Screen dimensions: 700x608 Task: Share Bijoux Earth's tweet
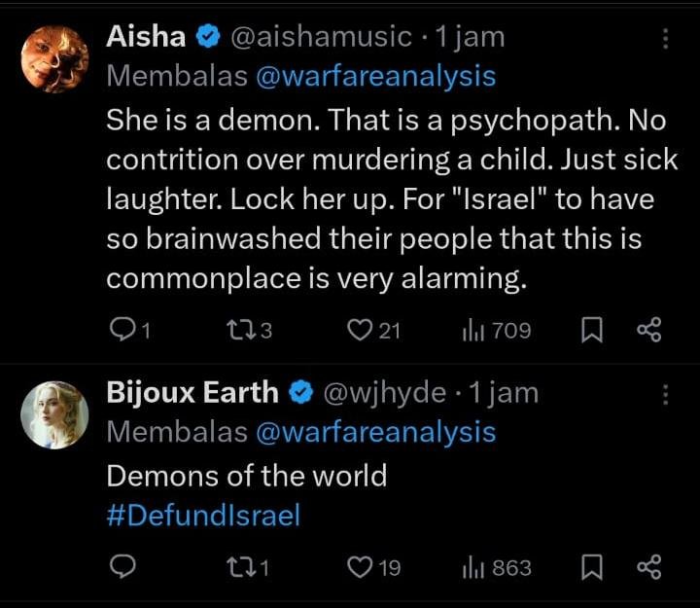click(x=648, y=567)
